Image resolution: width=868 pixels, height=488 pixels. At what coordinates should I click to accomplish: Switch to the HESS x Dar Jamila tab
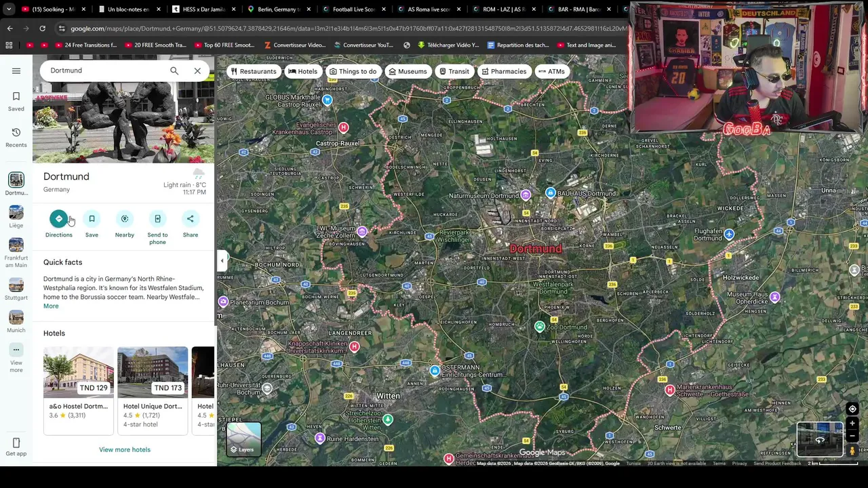[202, 9]
